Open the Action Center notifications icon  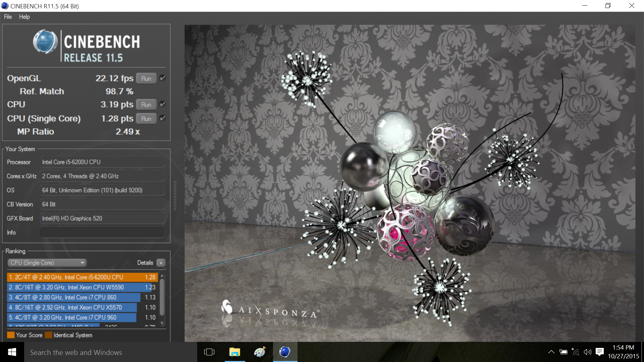point(600,352)
